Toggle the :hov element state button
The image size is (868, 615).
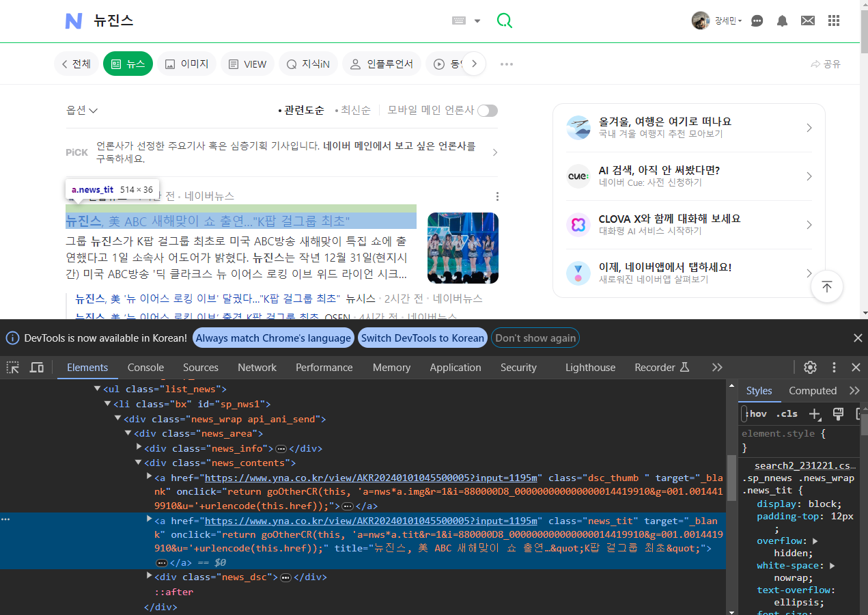[756, 413]
